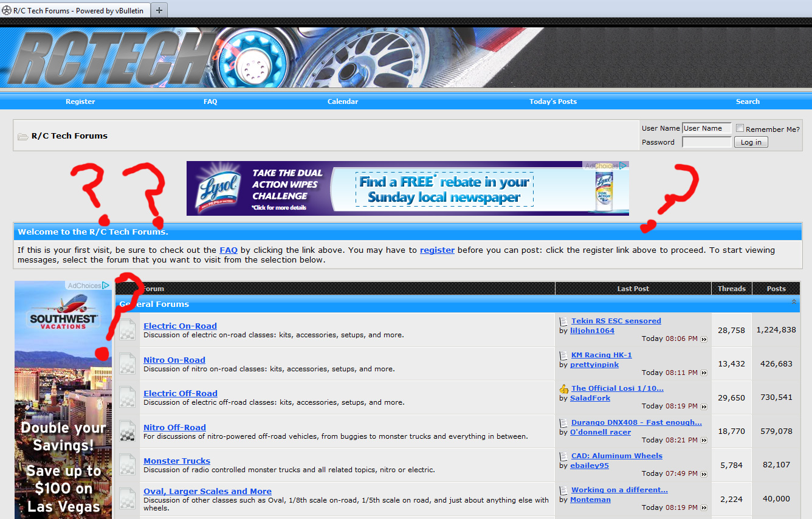Open the Search menu in navigation bar

click(748, 101)
